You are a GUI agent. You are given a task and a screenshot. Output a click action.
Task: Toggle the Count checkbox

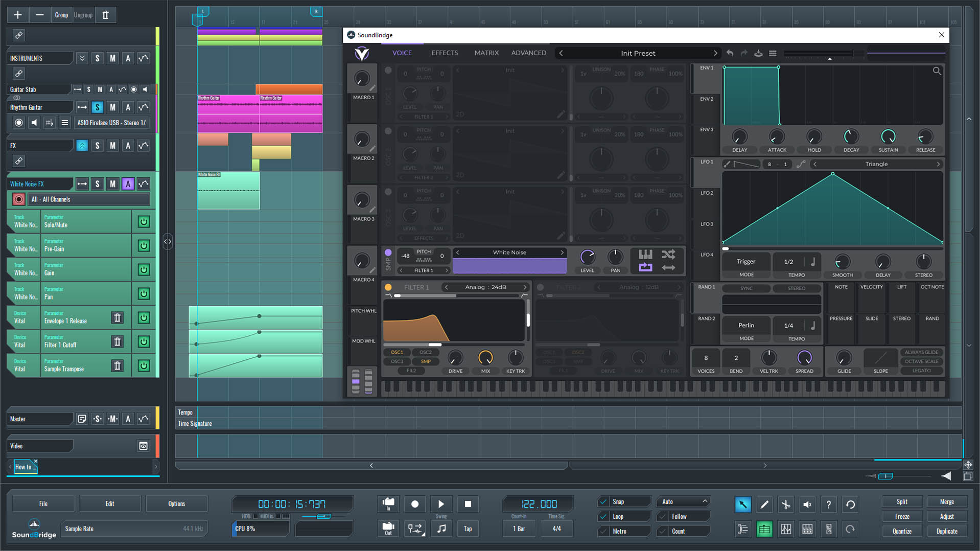(x=663, y=532)
